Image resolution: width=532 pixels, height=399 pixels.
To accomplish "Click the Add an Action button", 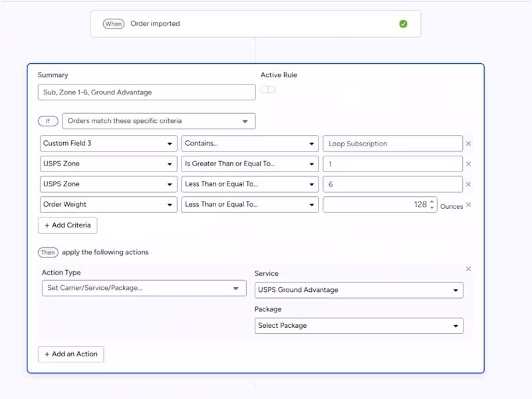I will pyautogui.click(x=71, y=354).
